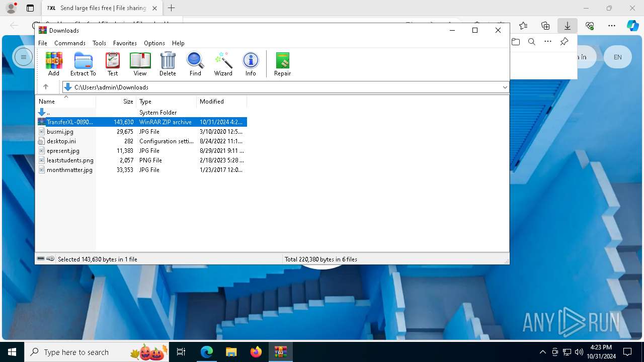Open the Help menu
The height and width of the screenshot is (362, 644).
[x=178, y=43]
